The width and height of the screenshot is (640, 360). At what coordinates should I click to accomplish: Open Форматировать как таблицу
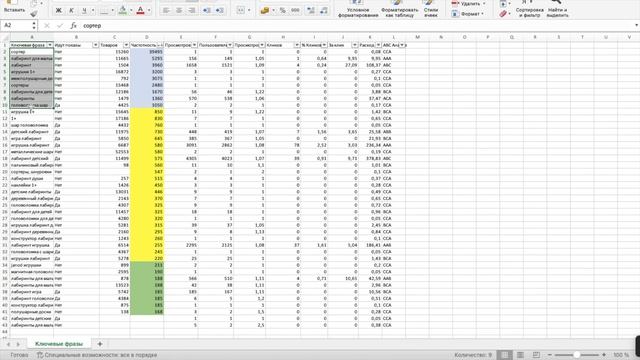[x=400, y=9]
